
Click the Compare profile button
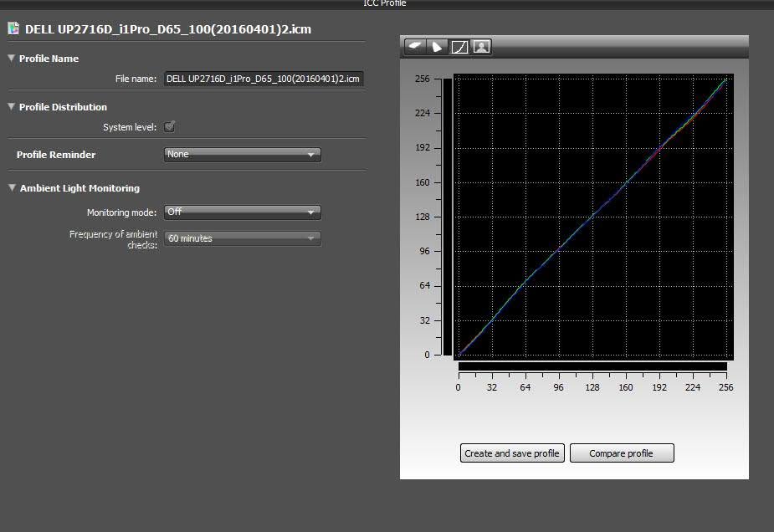click(622, 453)
